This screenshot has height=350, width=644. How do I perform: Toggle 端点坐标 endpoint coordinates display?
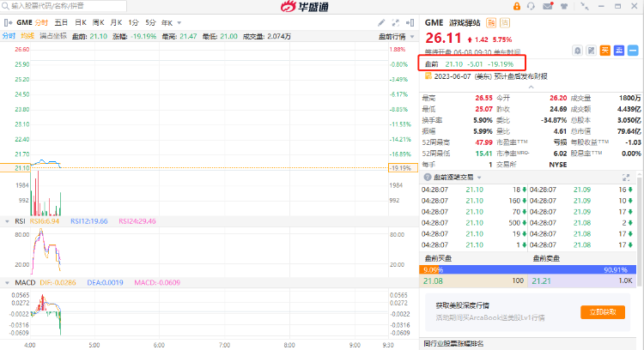[53, 36]
